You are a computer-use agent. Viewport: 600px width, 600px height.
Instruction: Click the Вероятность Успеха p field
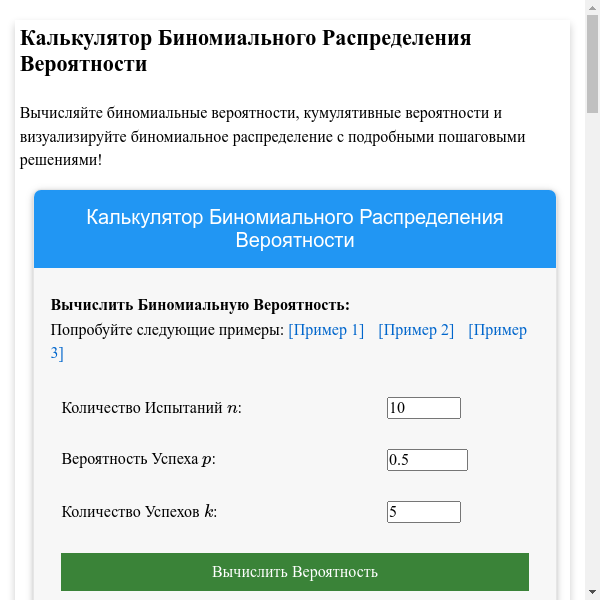click(427, 460)
